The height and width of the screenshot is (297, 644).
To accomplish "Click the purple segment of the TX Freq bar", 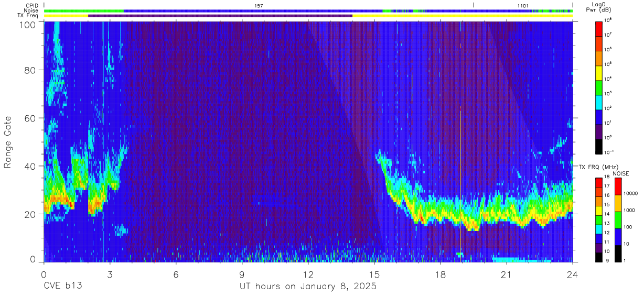I will pyautogui.click(x=220, y=16).
